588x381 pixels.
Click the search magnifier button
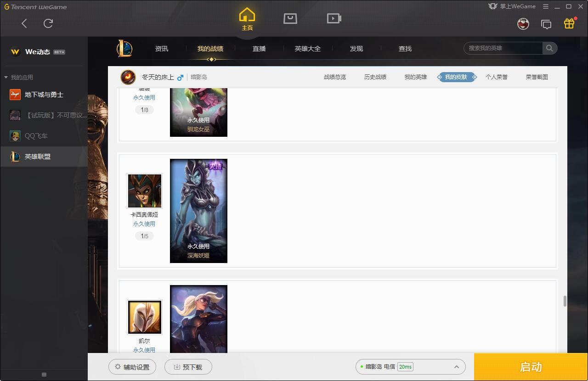coord(549,48)
